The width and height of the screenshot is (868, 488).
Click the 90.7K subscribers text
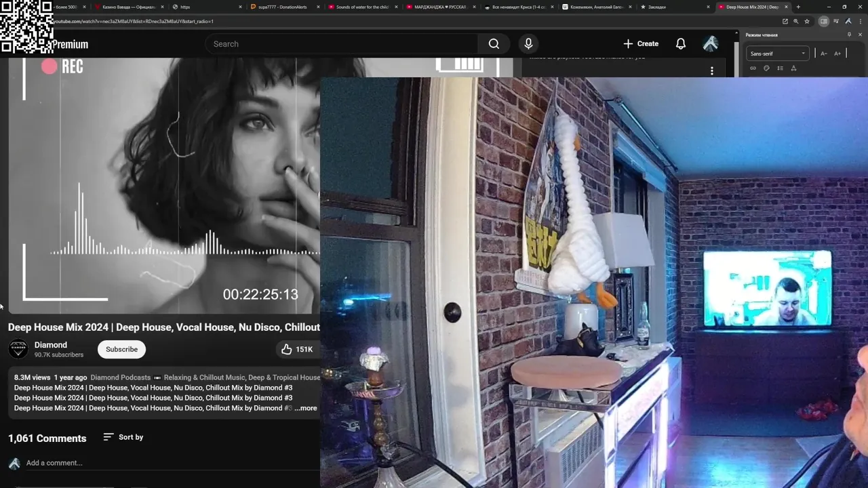point(59,354)
